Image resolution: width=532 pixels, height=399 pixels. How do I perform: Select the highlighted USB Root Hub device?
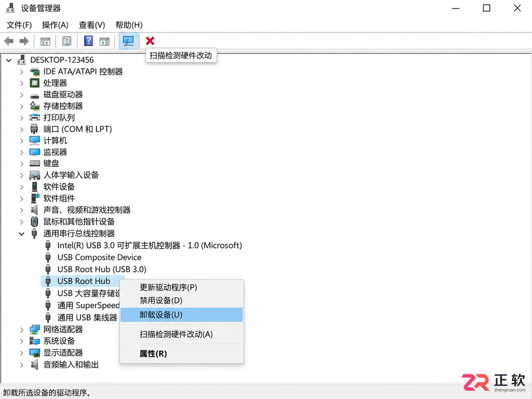84,281
